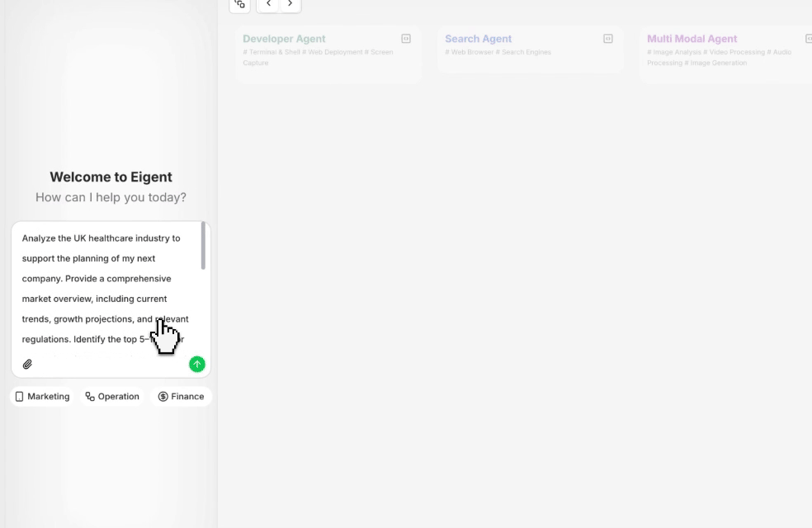
Task: Click '# Web Browser # Search Engines' tags
Action: (x=498, y=52)
